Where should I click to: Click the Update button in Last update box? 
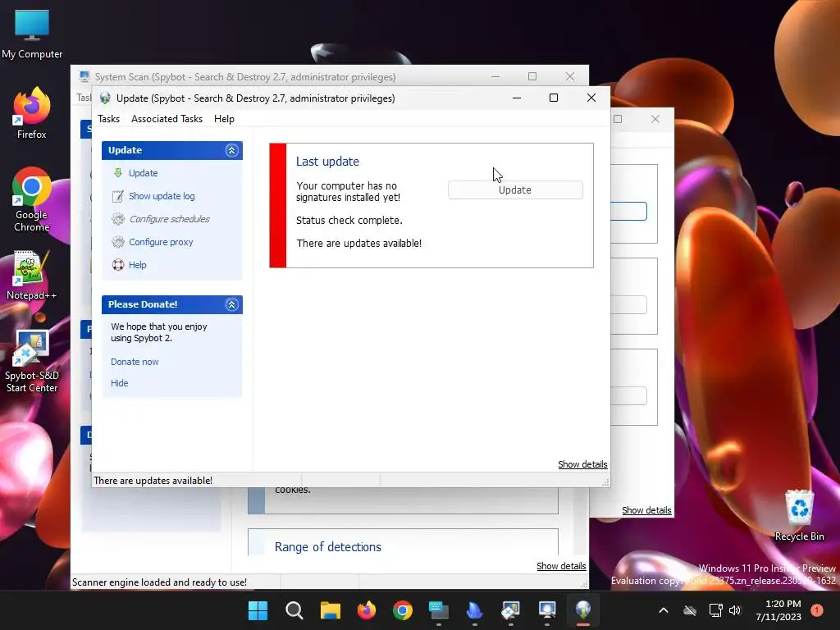tap(515, 190)
